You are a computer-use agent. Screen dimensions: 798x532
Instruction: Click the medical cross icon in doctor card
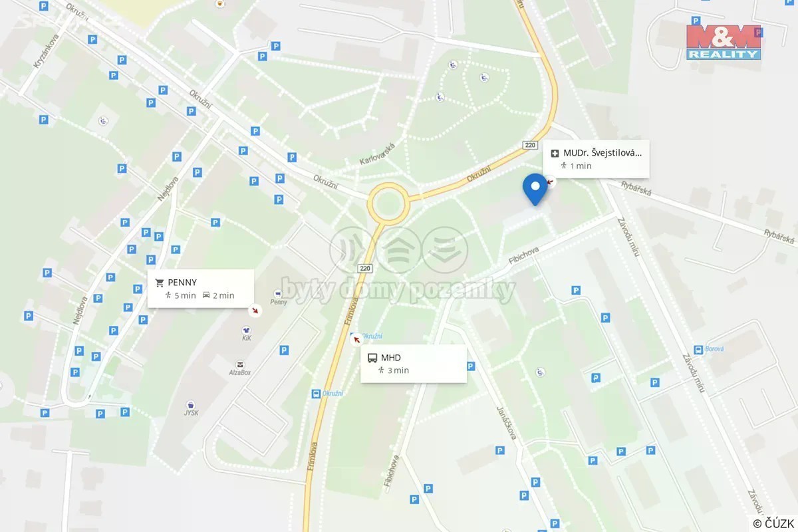point(555,153)
